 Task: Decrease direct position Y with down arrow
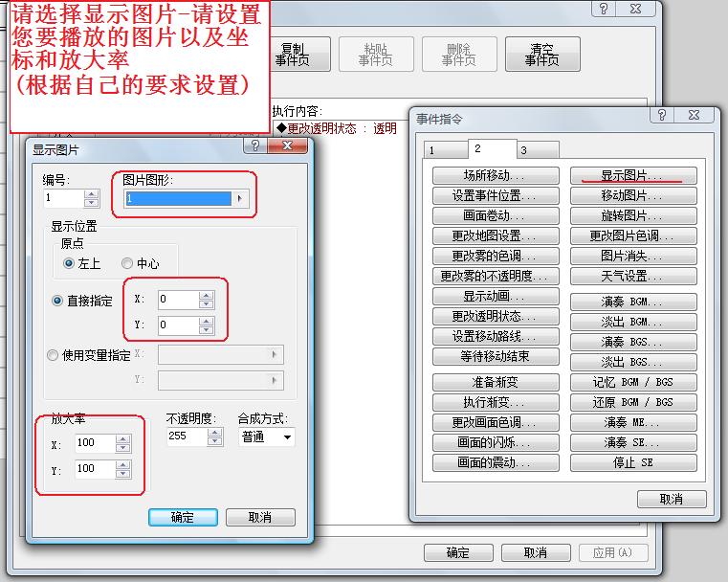206,330
